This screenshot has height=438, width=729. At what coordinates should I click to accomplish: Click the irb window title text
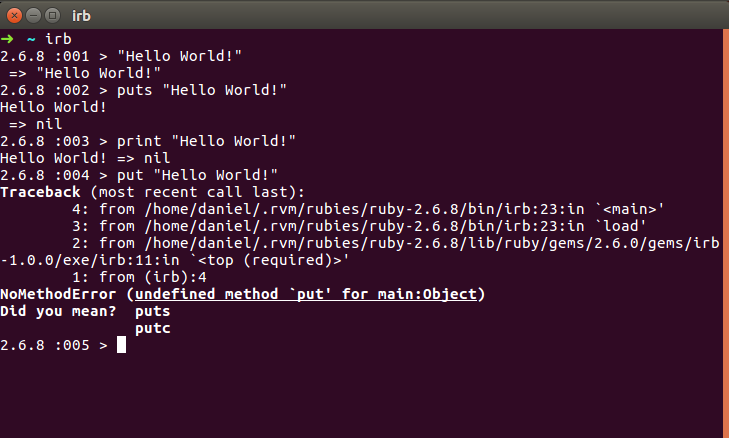pyautogui.click(x=81, y=16)
